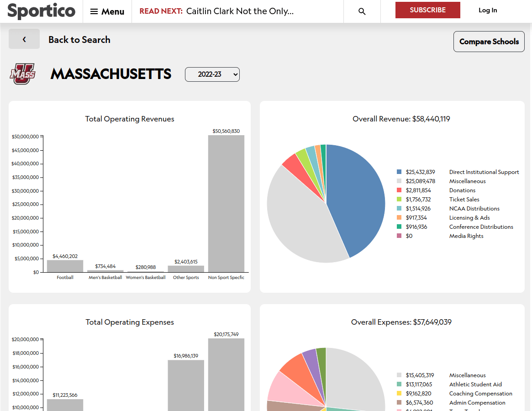Click the red SUBSCRIBE button
This screenshot has width=532, height=411.
[x=427, y=10]
